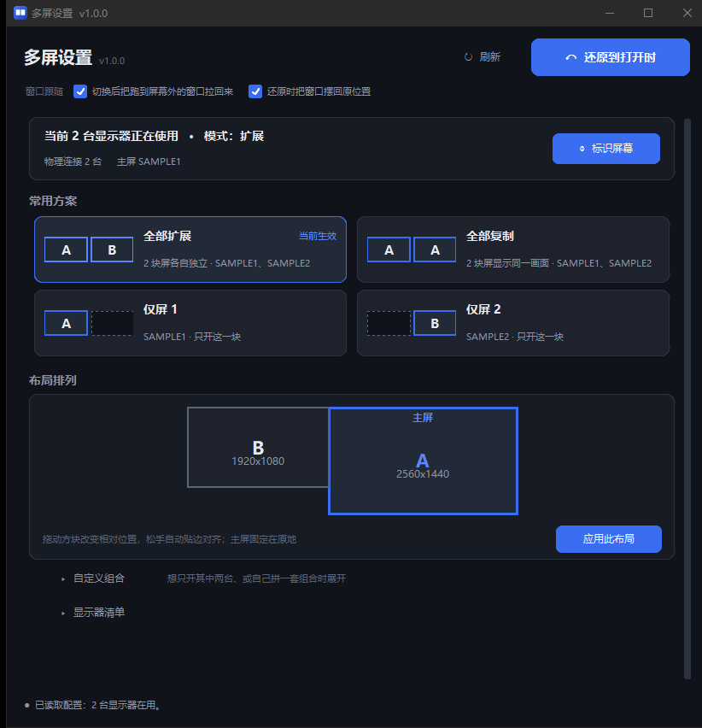
Task: Select the 仅屏 1 preset card
Action: pyautogui.click(x=190, y=323)
